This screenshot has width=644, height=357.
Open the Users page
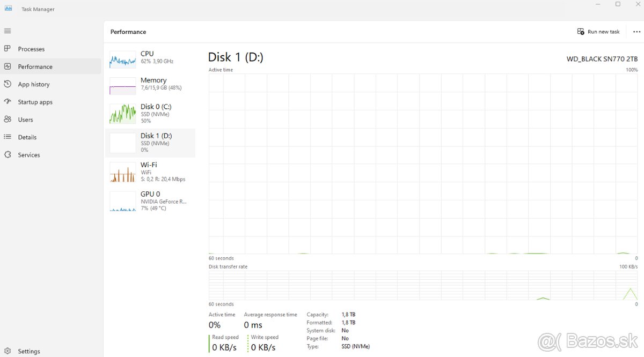click(51, 120)
